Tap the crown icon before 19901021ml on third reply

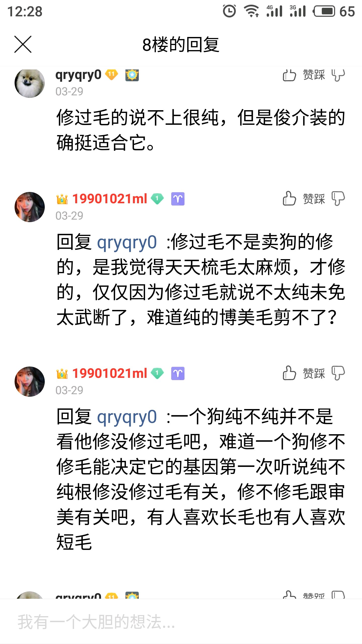[62, 373]
